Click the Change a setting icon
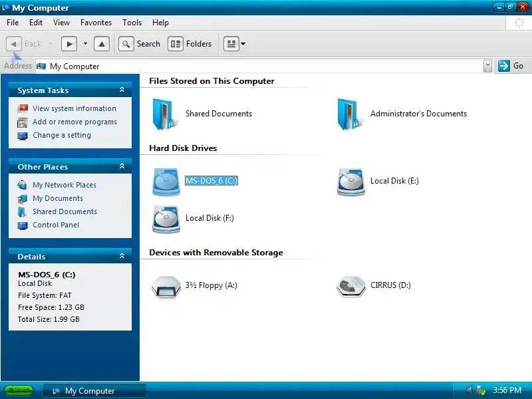The width and height of the screenshot is (532, 399). click(23, 136)
